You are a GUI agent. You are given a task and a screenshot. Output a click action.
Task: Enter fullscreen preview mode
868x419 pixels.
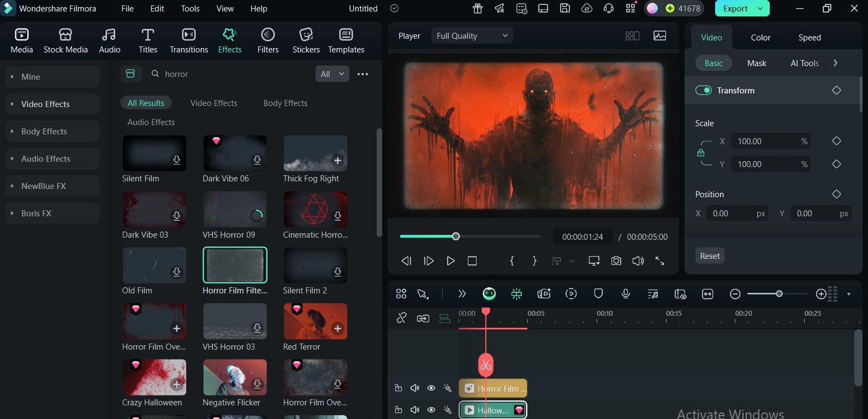(x=660, y=261)
